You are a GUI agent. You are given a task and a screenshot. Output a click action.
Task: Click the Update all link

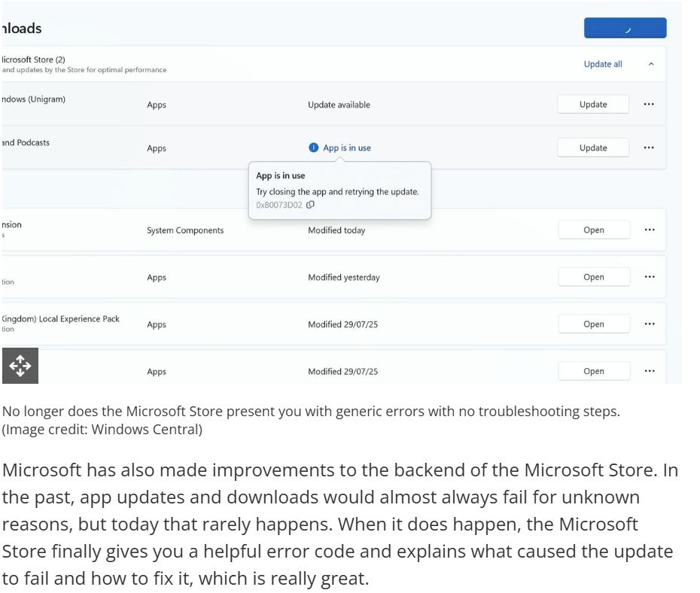coord(603,64)
